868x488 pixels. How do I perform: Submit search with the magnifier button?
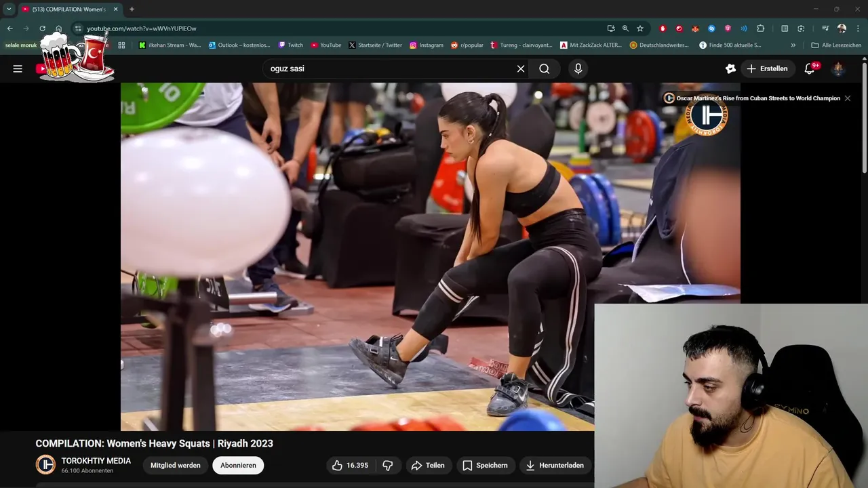pos(545,68)
